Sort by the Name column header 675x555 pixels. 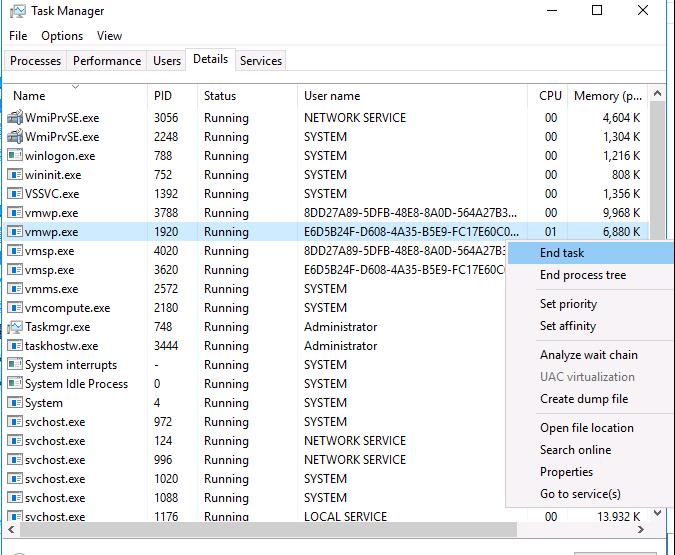click(x=30, y=96)
